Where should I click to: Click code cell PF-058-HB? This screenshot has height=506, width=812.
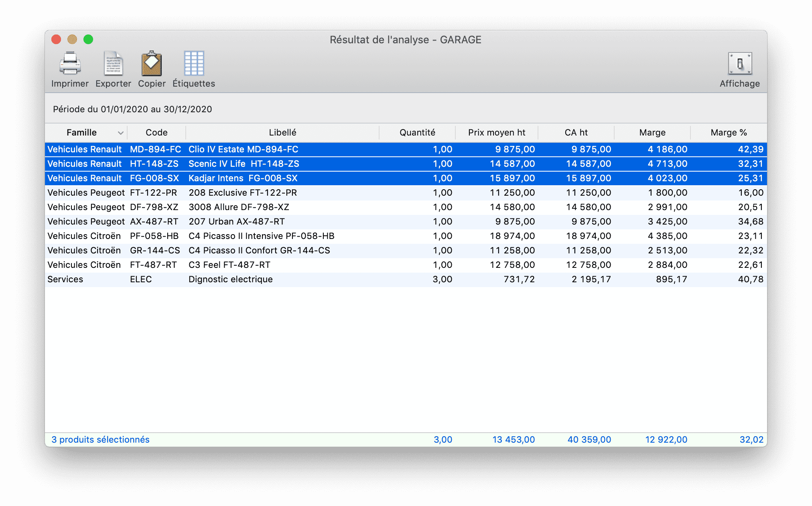click(x=154, y=236)
